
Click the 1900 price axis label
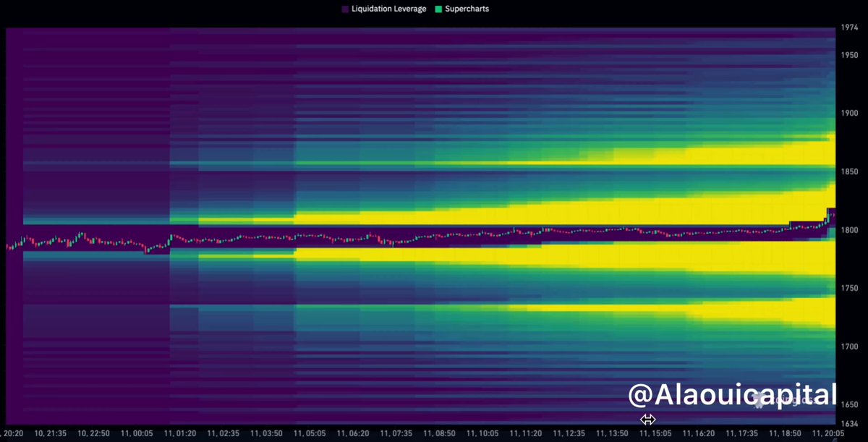[849, 113]
